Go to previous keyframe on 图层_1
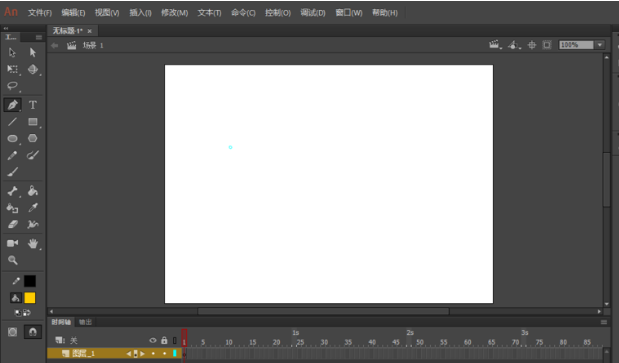Image resolution: width=619 pixels, height=363 pixels. point(129,354)
